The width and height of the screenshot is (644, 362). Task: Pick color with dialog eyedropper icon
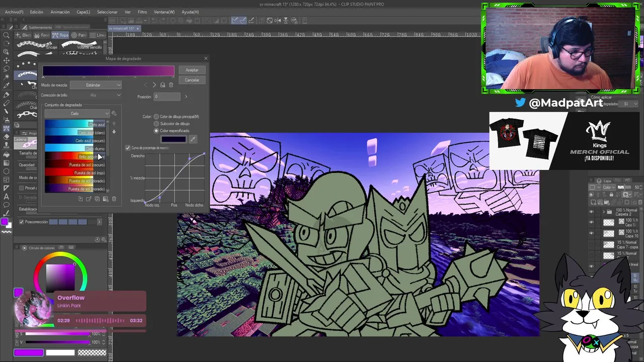coord(193,139)
